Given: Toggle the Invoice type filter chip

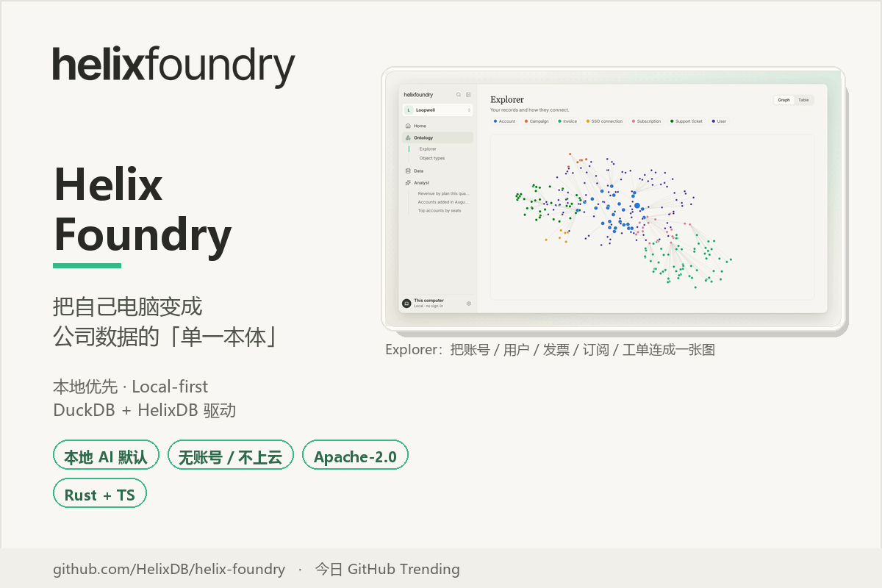Looking at the screenshot, I should point(568,121).
